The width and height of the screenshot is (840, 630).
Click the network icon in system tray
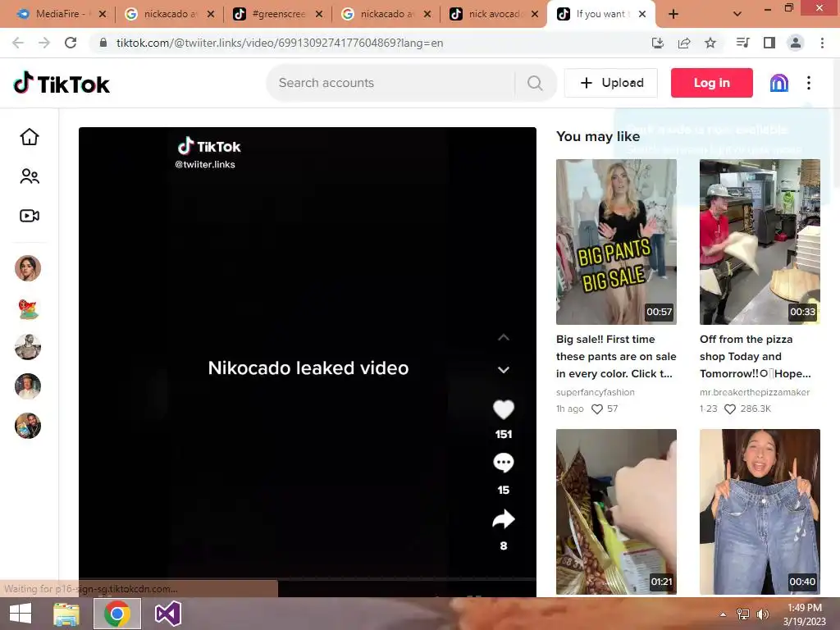(x=743, y=614)
